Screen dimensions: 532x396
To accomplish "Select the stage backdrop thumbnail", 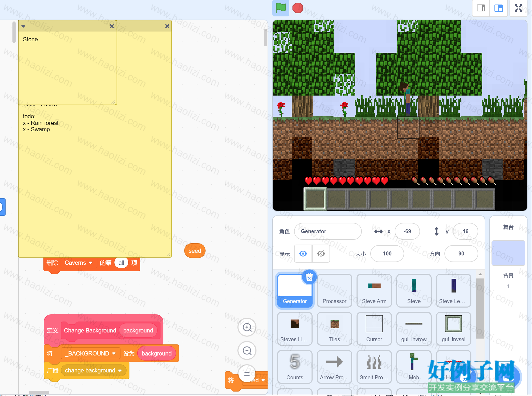I will coord(508,253).
